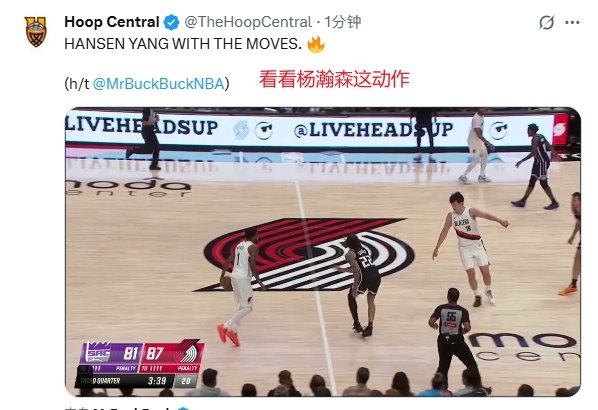Click the Hoop Central avatar logo

(36, 32)
